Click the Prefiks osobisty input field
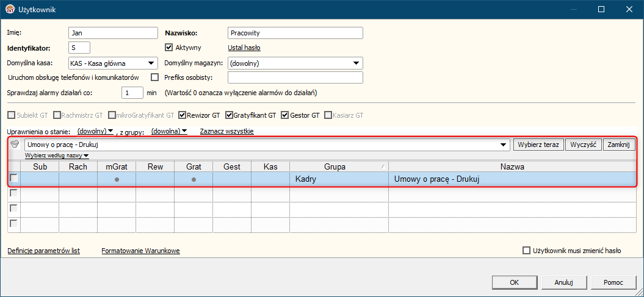 295,77
